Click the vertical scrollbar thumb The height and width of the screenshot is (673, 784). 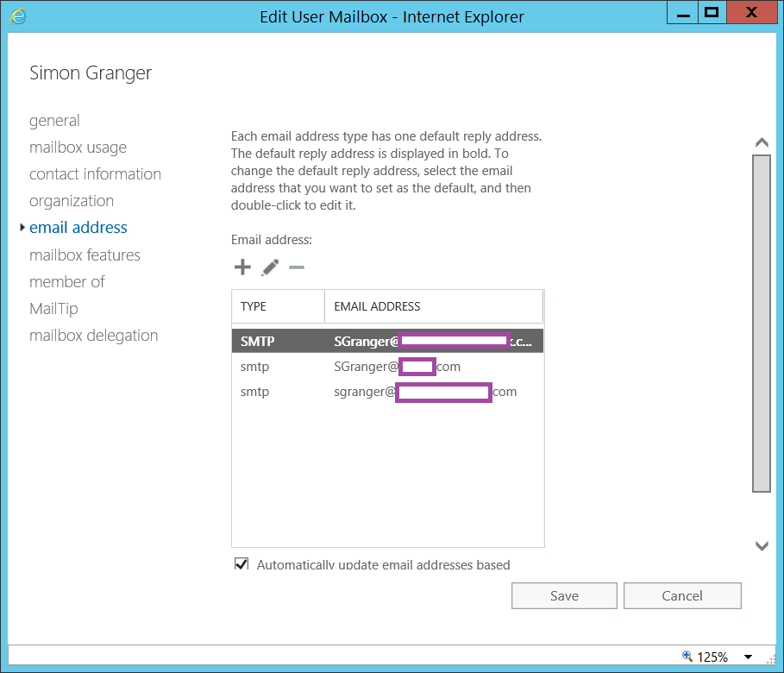click(761, 324)
